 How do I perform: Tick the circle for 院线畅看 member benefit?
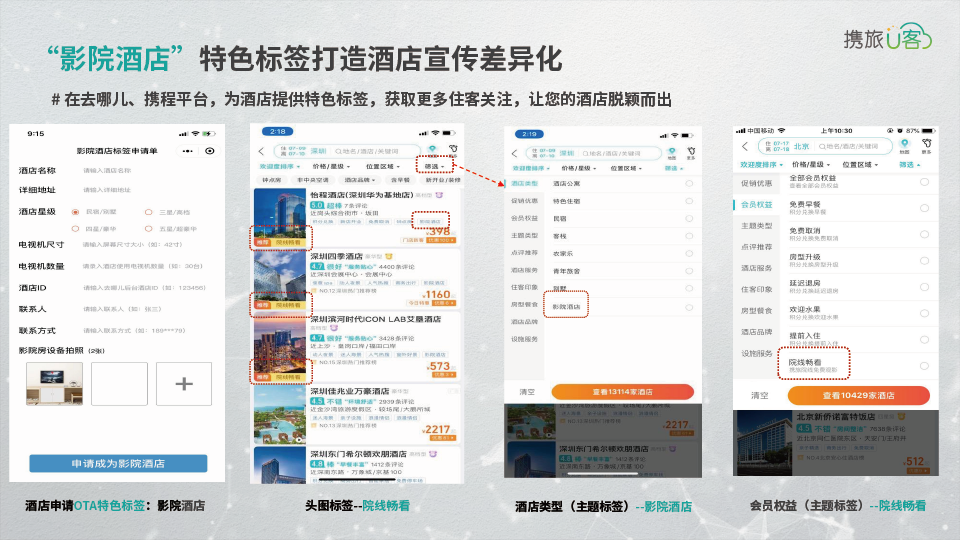[x=924, y=366]
